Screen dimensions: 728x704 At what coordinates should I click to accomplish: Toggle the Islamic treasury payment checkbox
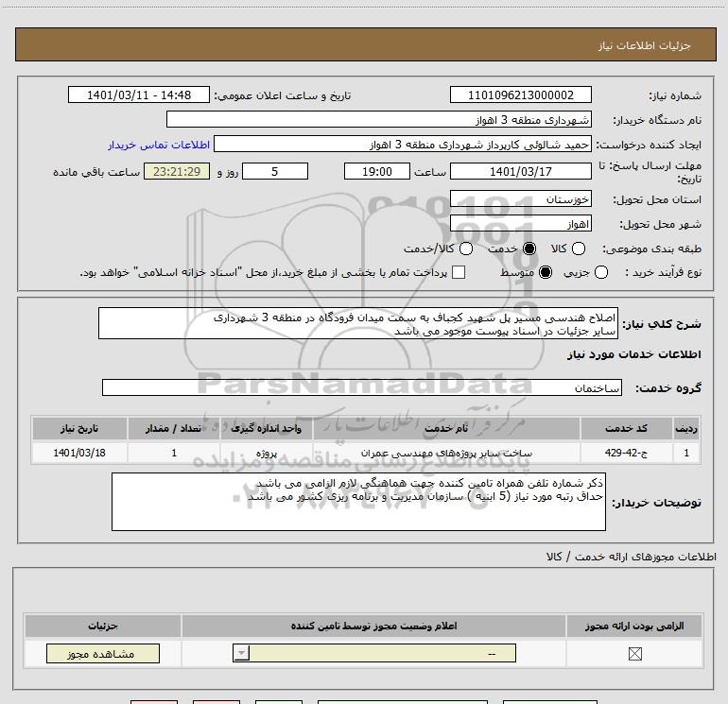(459, 272)
